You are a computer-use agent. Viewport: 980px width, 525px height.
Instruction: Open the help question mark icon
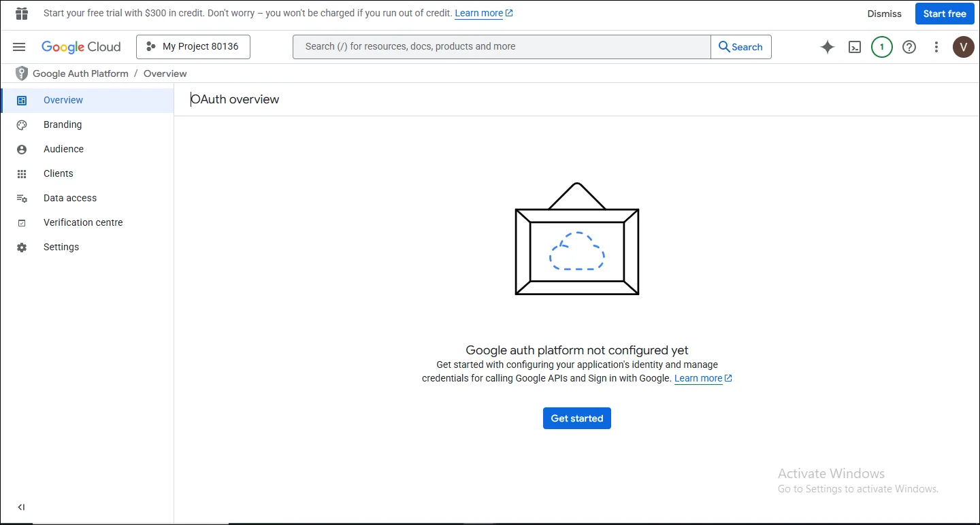tap(909, 47)
